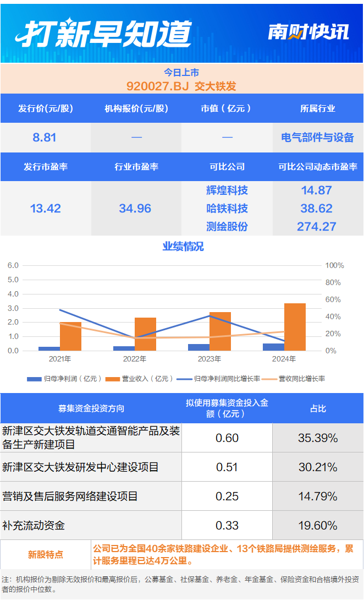Image resolution: width=364 pixels, height=600 pixels.
Task: Click the 2023年 axis label
Action: click(209, 359)
